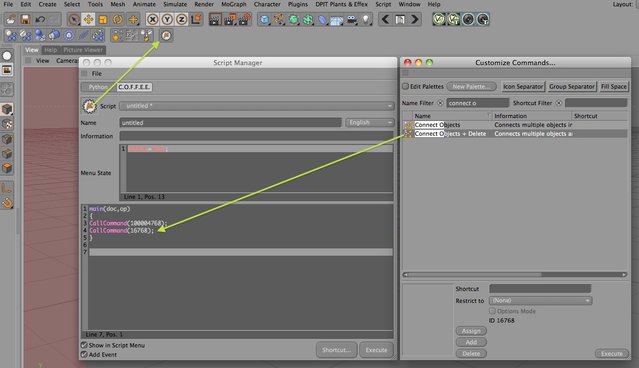
Task: Select the orange polygon mode cube icon
Action: (7, 168)
